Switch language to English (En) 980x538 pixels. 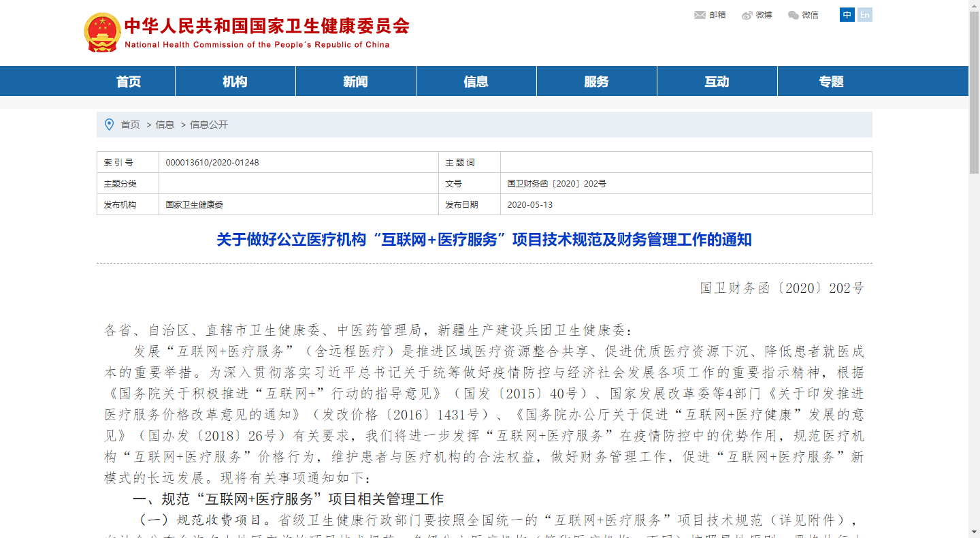[864, 15]
